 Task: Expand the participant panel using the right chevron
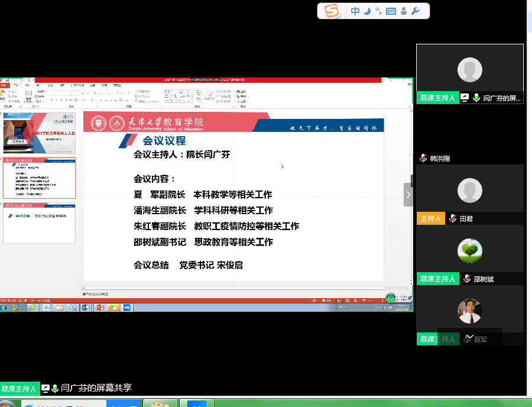pyautogui.click(x=408, y=195)
